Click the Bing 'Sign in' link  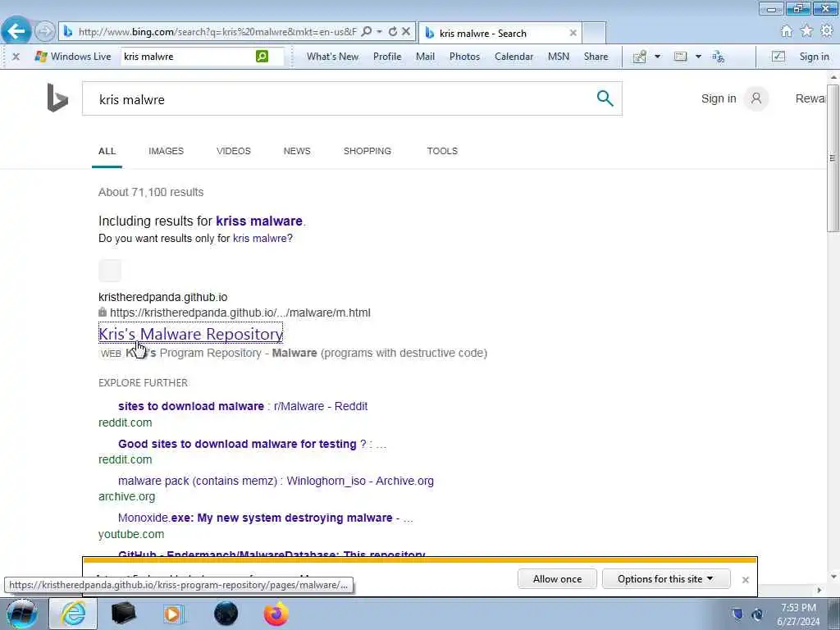719,98
